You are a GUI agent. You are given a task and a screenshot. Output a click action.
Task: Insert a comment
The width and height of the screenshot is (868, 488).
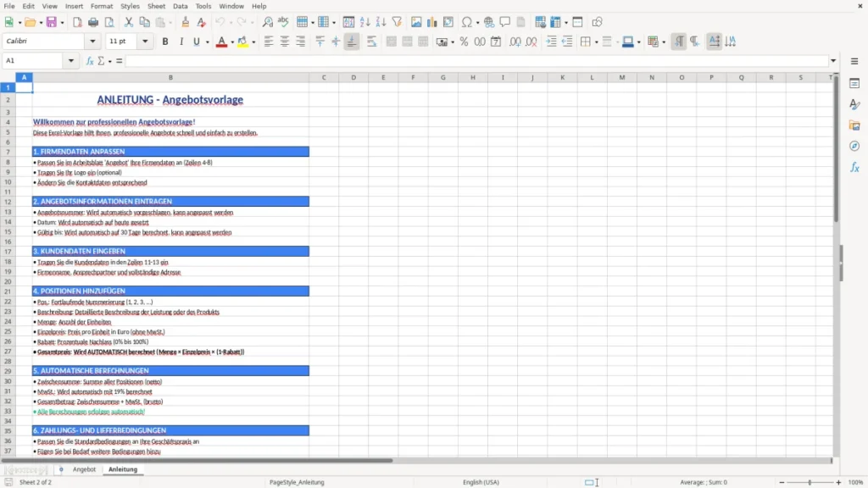pos(505,22)
